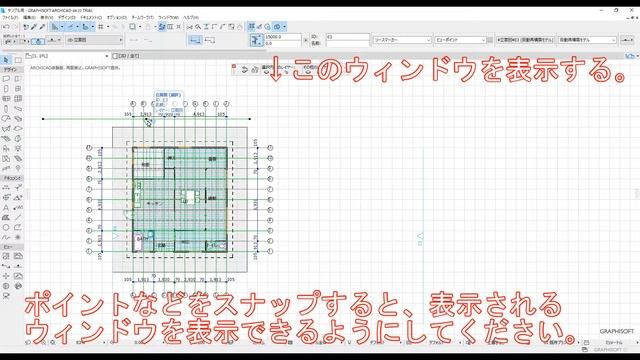This screenshot has height=360, width=640.
Task: Click the Inject Parameters syringe icon
Action: [x=42, y=27]
